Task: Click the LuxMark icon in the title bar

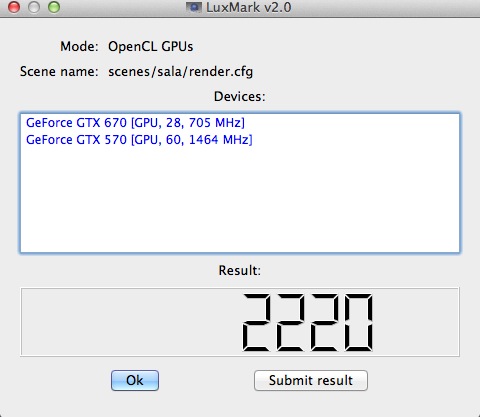Action: coord(194,7)
